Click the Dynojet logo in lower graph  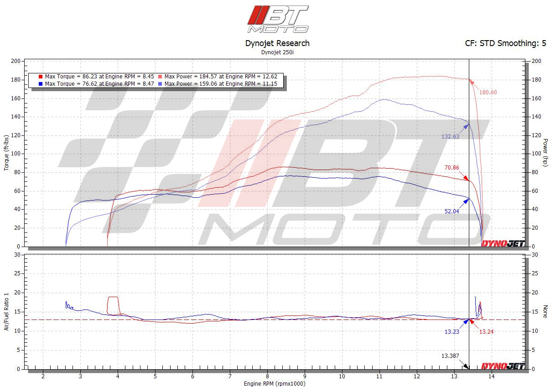(503, 366)
